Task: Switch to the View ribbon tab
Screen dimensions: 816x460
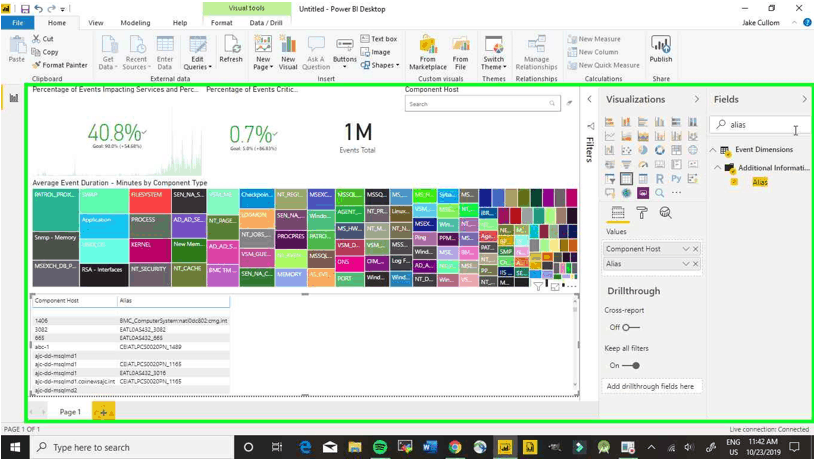Action: (x=96, y=22)
